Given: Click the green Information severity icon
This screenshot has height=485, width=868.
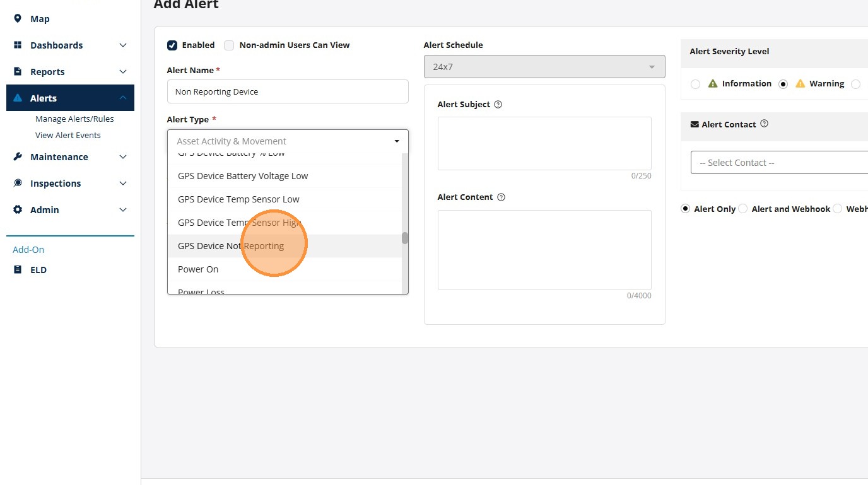Looking at the screenshot, I should click(713, 83).
